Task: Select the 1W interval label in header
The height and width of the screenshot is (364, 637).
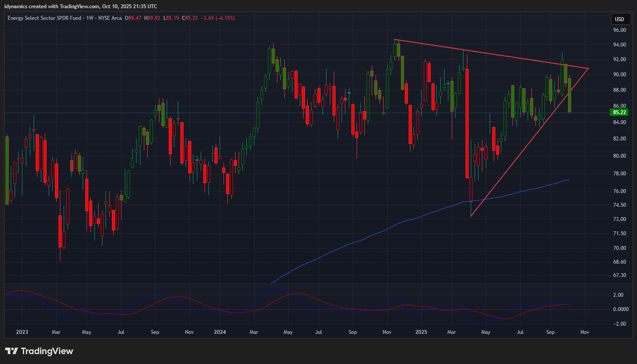Action: point(90,18)
